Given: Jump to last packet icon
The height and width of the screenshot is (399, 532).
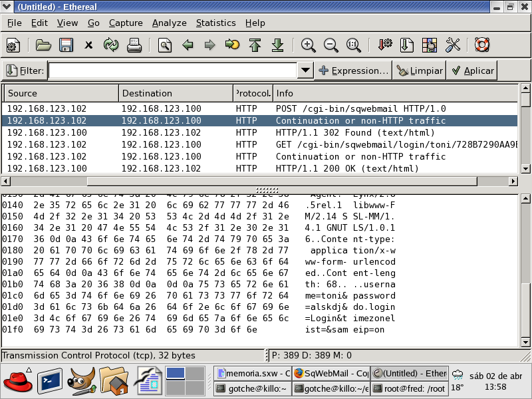Looking at the screenshot, I should [x=277, y=45].
